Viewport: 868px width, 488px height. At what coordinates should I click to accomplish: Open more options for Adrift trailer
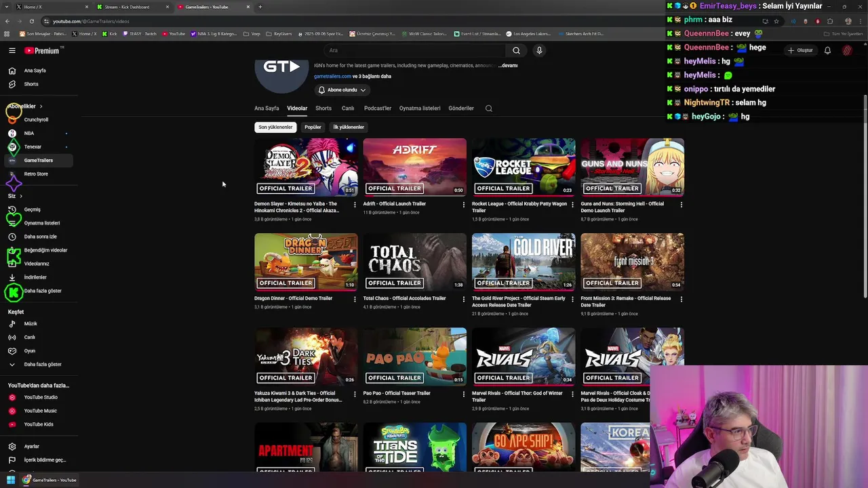tap(464, 205)
